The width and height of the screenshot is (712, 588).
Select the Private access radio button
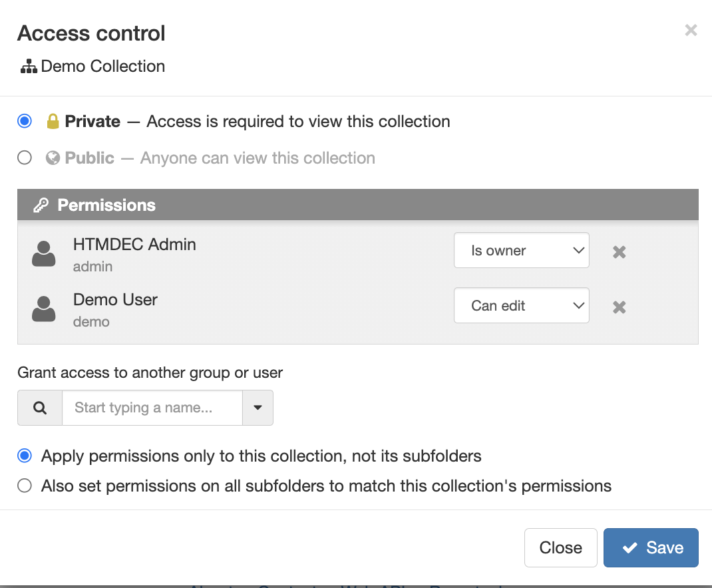coord(24,121)
